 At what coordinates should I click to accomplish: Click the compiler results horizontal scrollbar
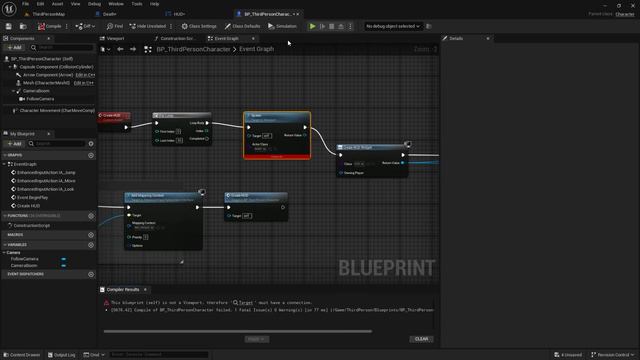238,331
